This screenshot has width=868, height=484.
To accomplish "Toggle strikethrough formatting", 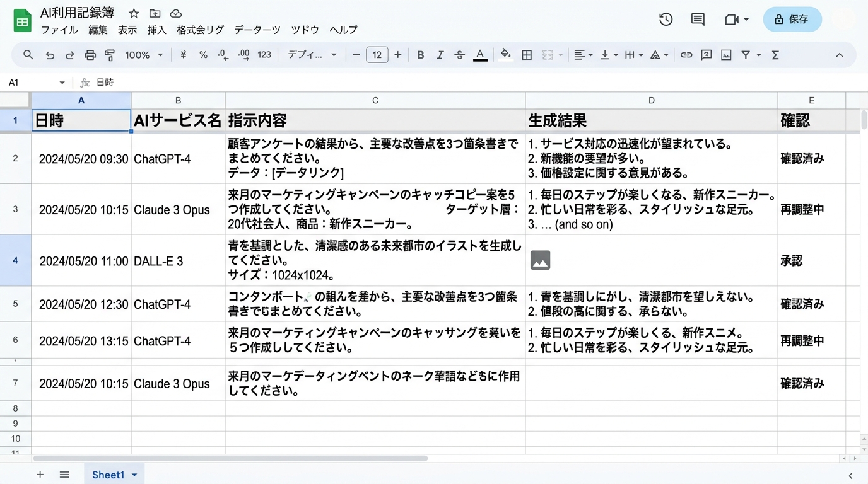I will point(460,55).
